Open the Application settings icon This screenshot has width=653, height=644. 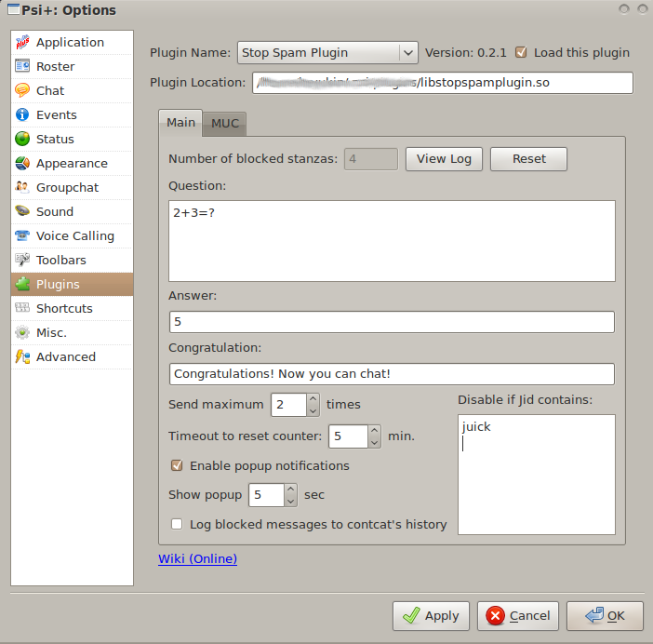tap(23, 42)
